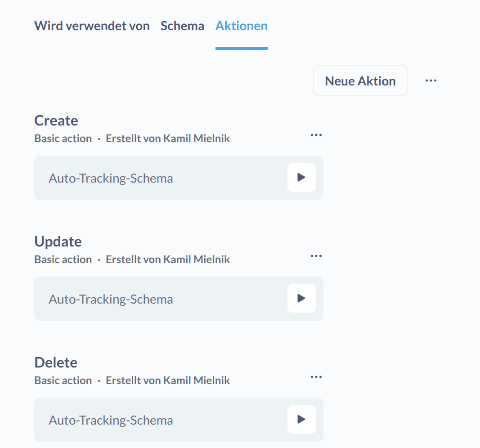Viewport: 480px width, 448px height.
Task: Switch to the Schema tab
Action: point(182,26)
